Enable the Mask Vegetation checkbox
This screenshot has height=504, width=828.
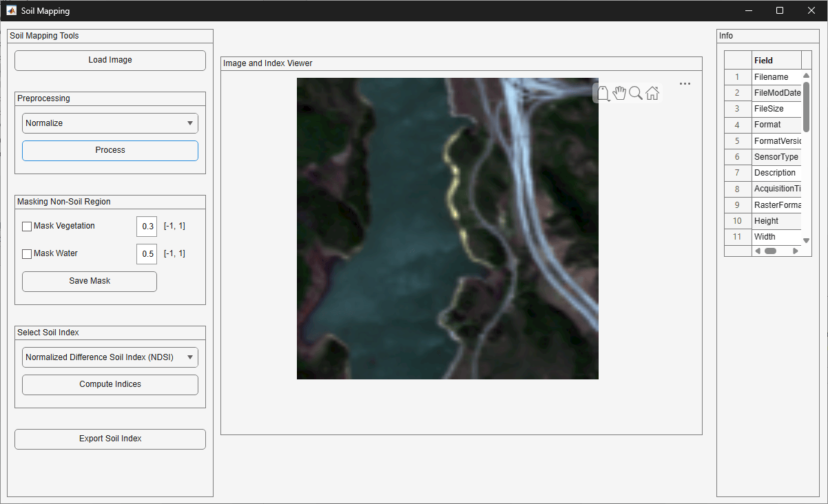[27, 226]
